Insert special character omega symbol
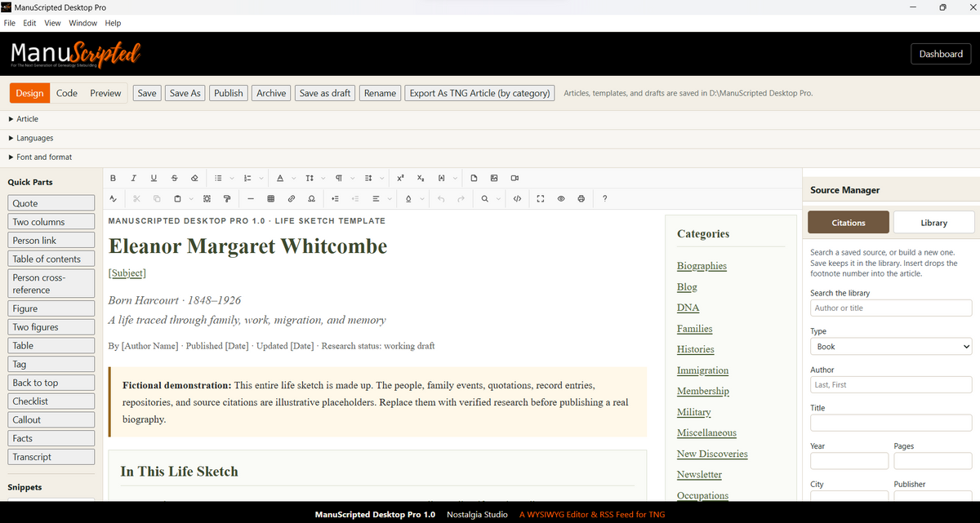 pos(311,198)
